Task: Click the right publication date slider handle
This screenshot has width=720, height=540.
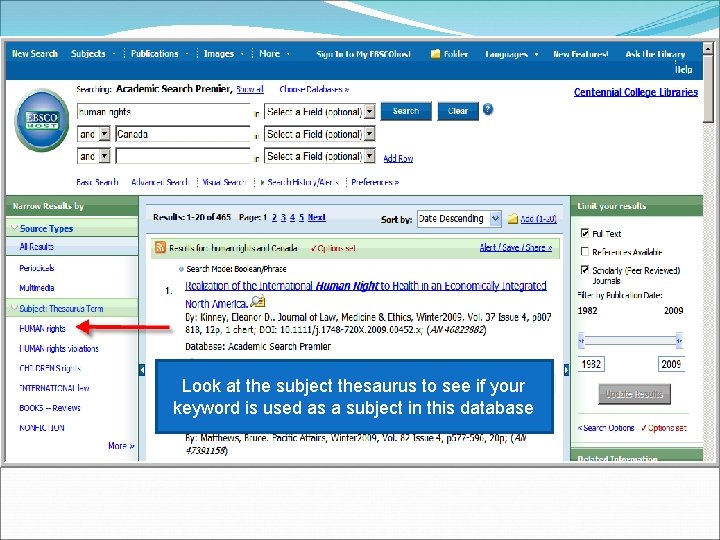Action: [x=679, y=341]
